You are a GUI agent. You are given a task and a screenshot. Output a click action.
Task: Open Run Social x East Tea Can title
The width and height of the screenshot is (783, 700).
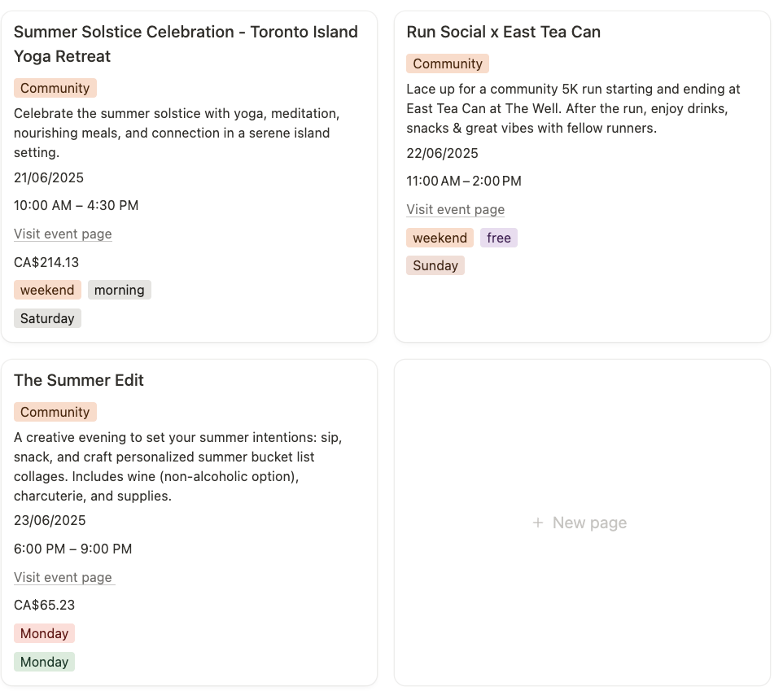(503, 32)
